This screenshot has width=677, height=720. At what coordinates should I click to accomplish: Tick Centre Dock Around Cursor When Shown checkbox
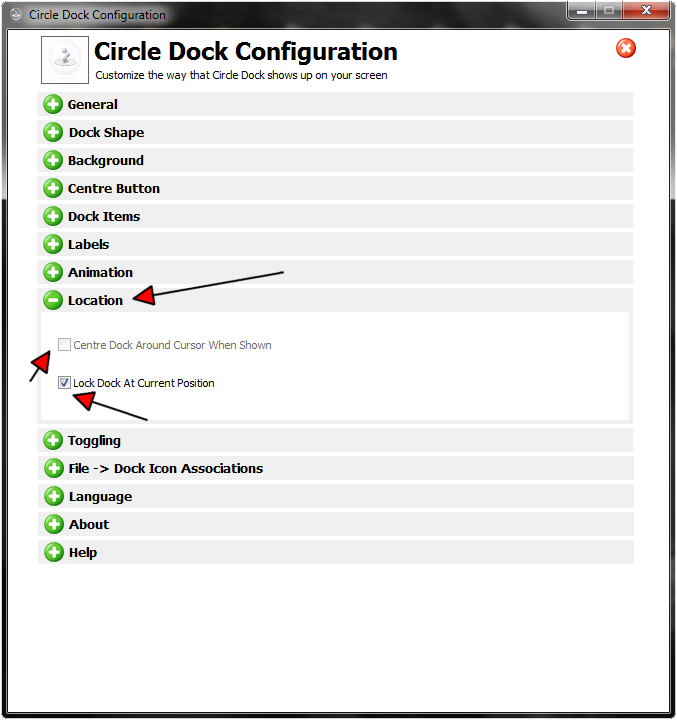[65, 345]
